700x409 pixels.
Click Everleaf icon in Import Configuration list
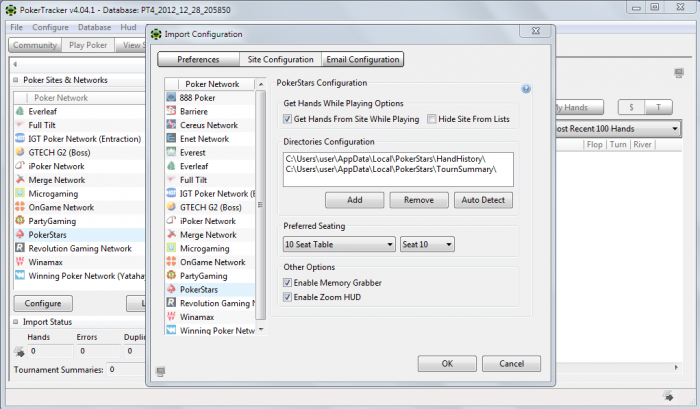pos(171,166)
